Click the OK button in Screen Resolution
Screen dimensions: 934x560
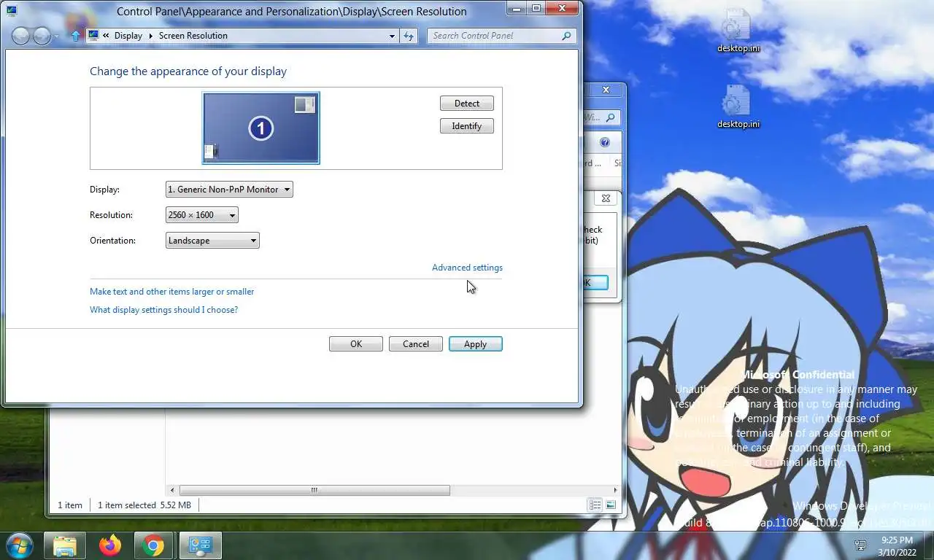pos(356,344)
